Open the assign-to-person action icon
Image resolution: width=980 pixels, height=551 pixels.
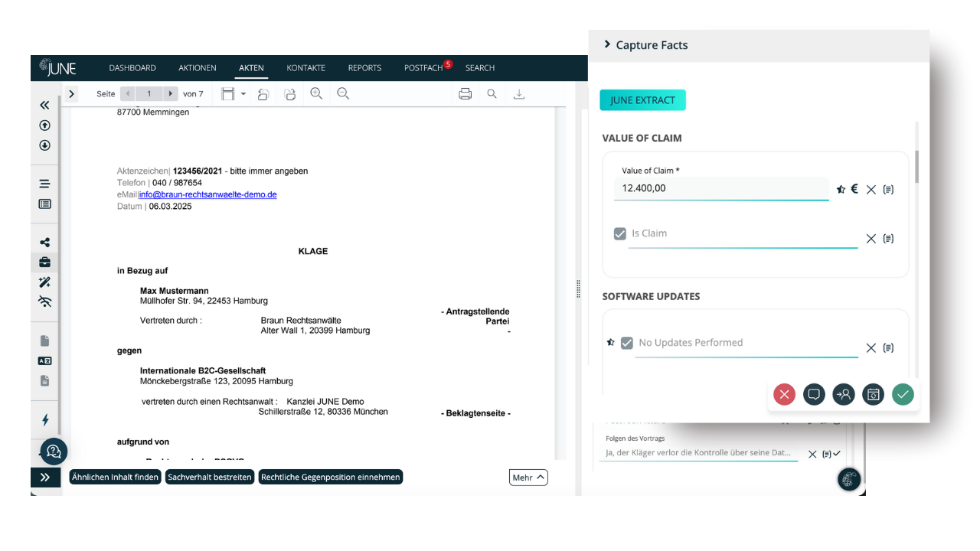pyautogui.click(x=843, y=394)
